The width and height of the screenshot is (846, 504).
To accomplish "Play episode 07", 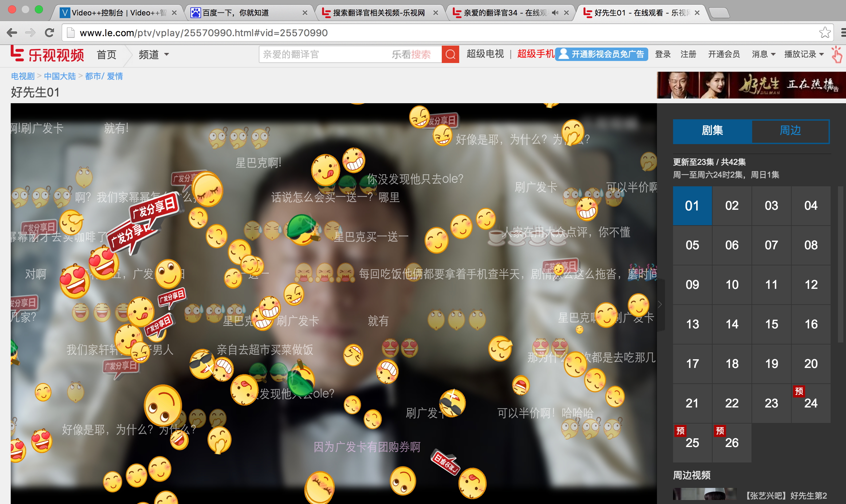I will [x=771, y=245].
